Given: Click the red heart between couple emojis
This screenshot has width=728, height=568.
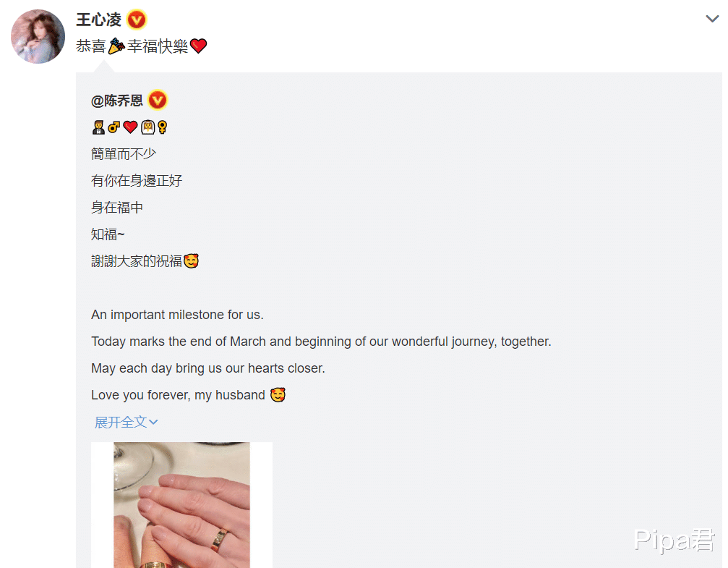Looking at the screenshot, I should coord(130,127).
